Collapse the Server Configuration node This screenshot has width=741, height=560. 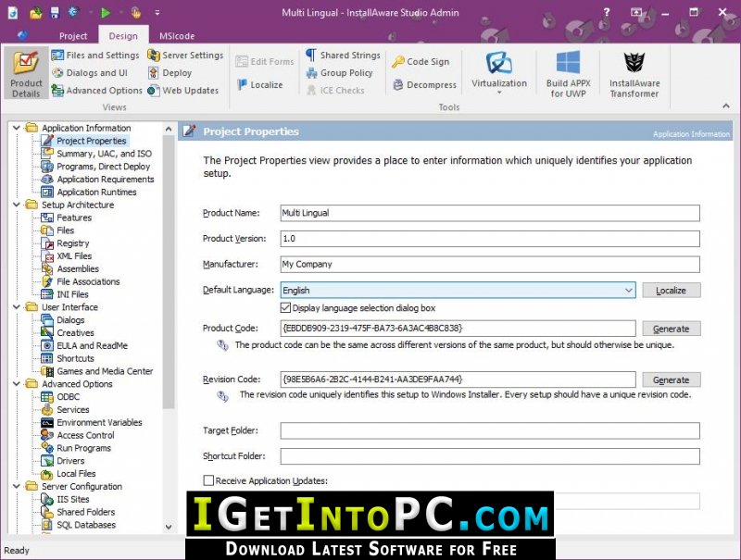pyautogui.click(x=17, y=486)
